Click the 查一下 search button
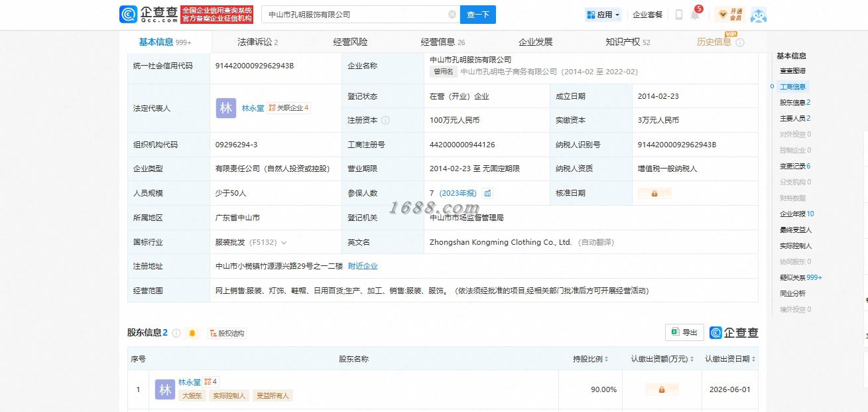868x412 pixels. (477, 14)
